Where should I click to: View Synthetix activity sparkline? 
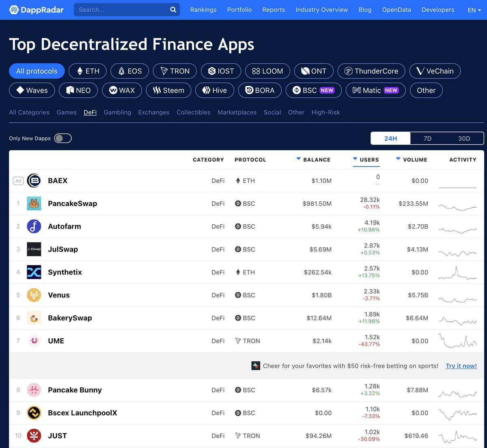point(457,273)
